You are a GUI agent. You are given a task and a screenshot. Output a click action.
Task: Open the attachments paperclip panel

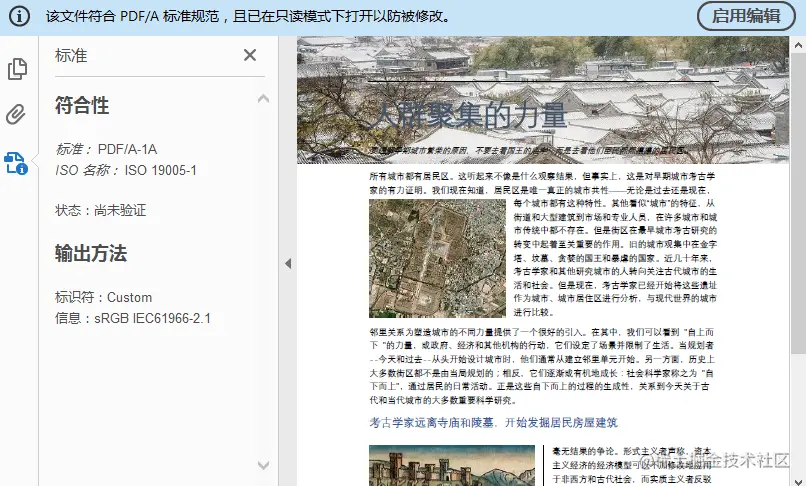(16, 114)
